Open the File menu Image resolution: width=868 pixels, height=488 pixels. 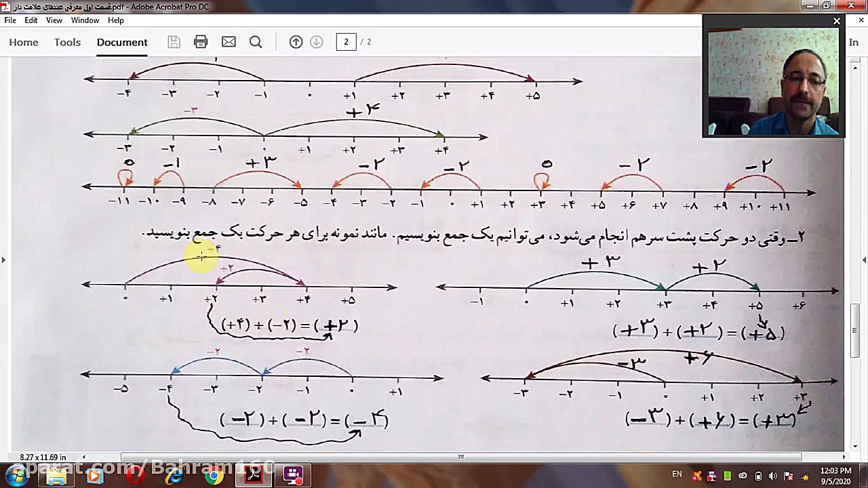coord(10,20)
